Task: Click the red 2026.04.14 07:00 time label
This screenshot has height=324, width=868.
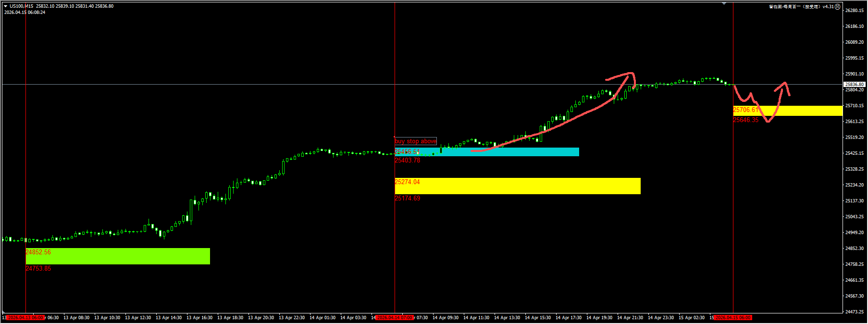Action: click(395, 318)
